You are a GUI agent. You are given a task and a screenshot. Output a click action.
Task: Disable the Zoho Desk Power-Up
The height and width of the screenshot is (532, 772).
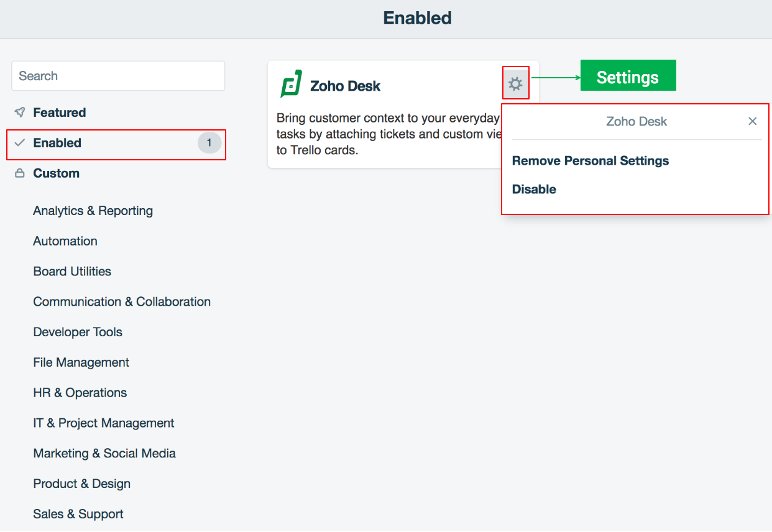click(x=534, y=190)
